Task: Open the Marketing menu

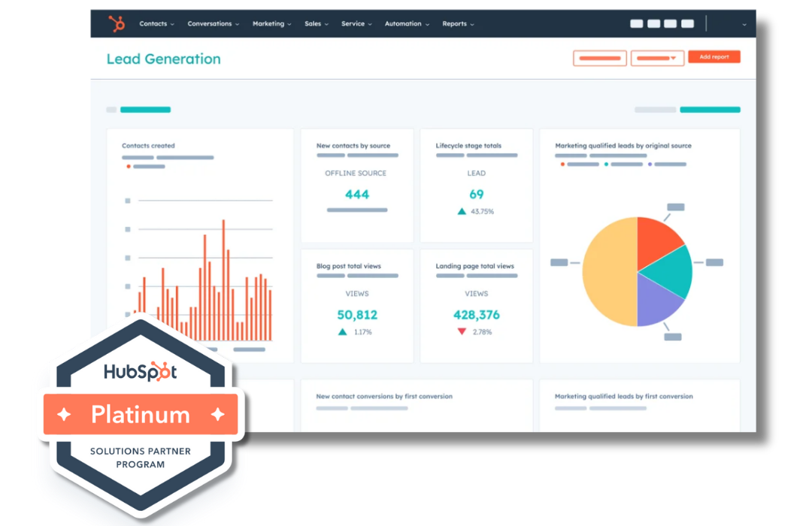Action: click(272, 24)
